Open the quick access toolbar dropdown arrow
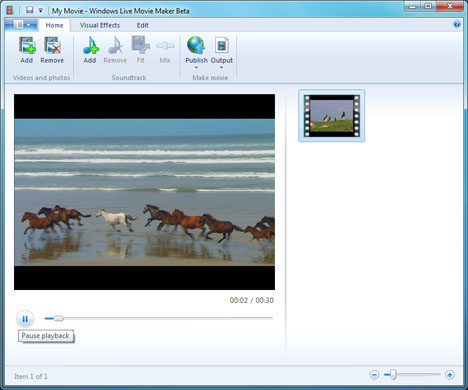Image resolution: width=468 pixels, height=390 pixels. click(41, 10)
